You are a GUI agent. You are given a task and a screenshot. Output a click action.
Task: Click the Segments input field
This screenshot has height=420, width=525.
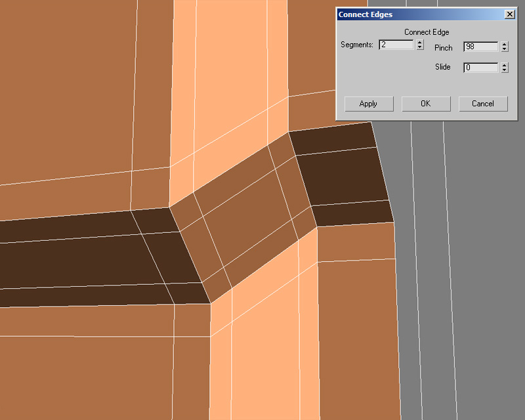coord(396,45)
